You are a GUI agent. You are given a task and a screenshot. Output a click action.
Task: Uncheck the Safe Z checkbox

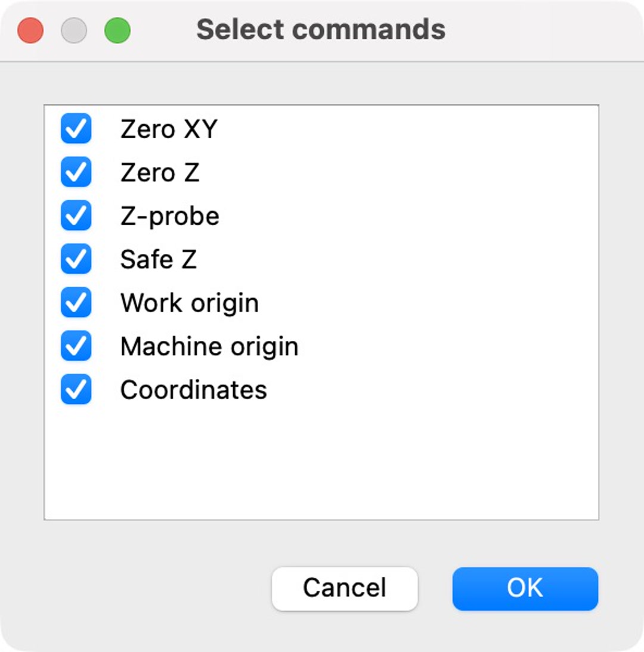click(x=76, y=259)
